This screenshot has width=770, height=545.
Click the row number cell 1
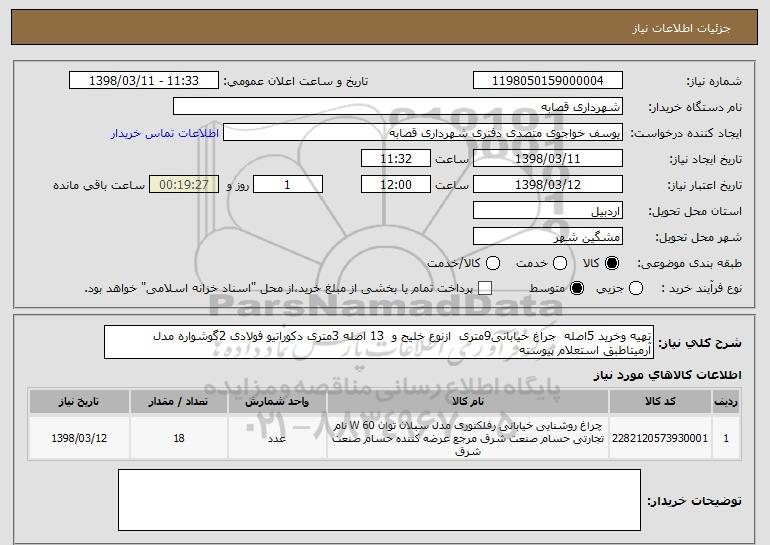point(726,438)
